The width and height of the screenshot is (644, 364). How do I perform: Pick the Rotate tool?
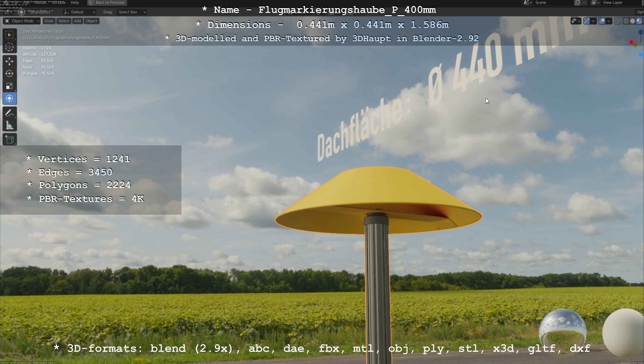pos(9,73)
